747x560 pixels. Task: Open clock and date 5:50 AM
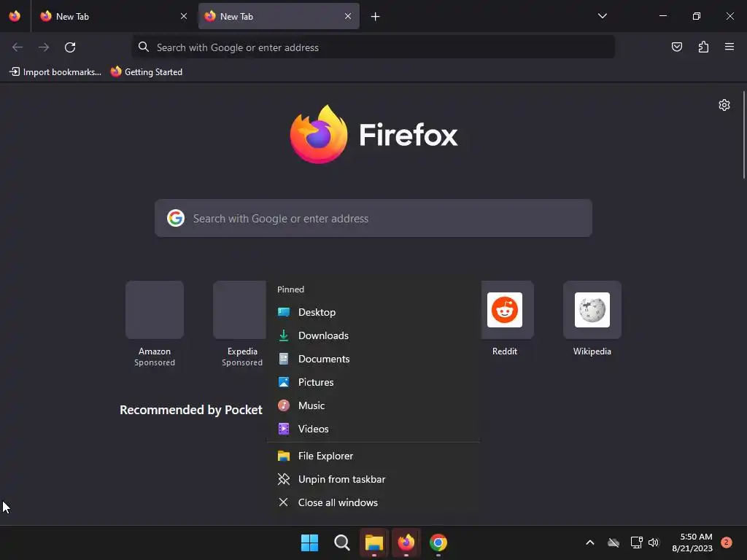tap(692, 542)
